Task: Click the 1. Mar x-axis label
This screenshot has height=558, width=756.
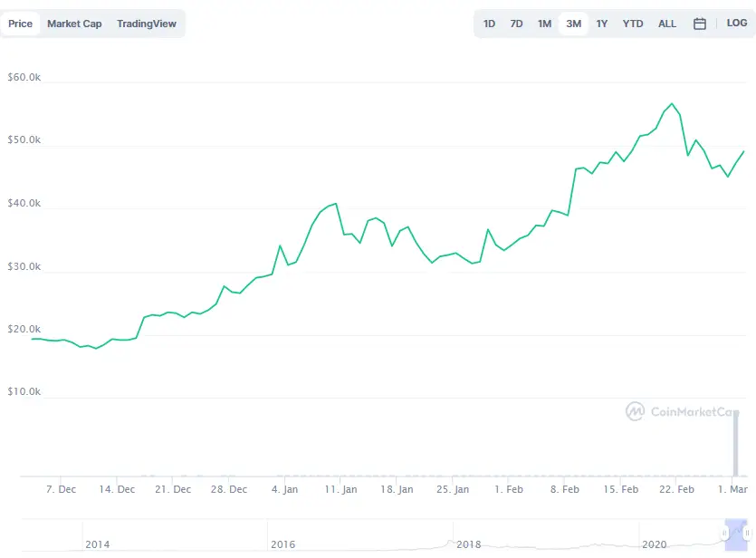Action: 732,489
